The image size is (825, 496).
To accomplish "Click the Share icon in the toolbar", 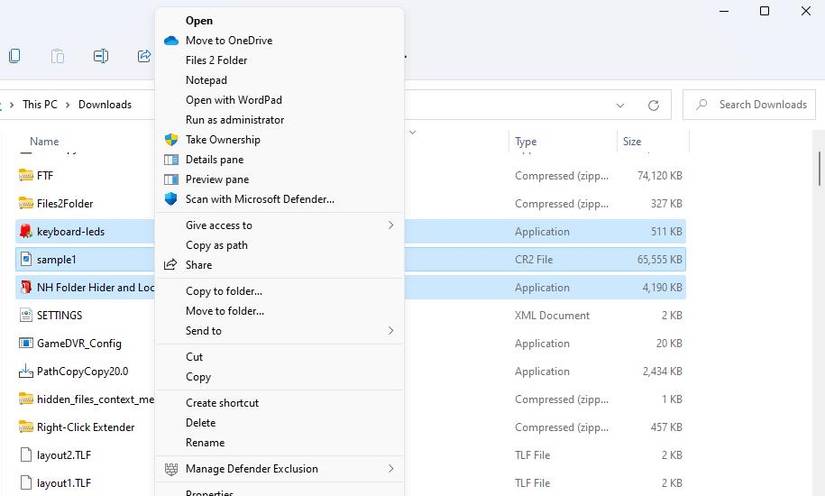I will [144, 57].
